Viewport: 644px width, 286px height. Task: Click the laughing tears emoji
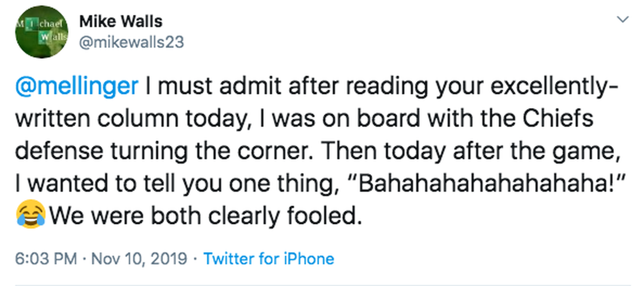tap(31, 216)
